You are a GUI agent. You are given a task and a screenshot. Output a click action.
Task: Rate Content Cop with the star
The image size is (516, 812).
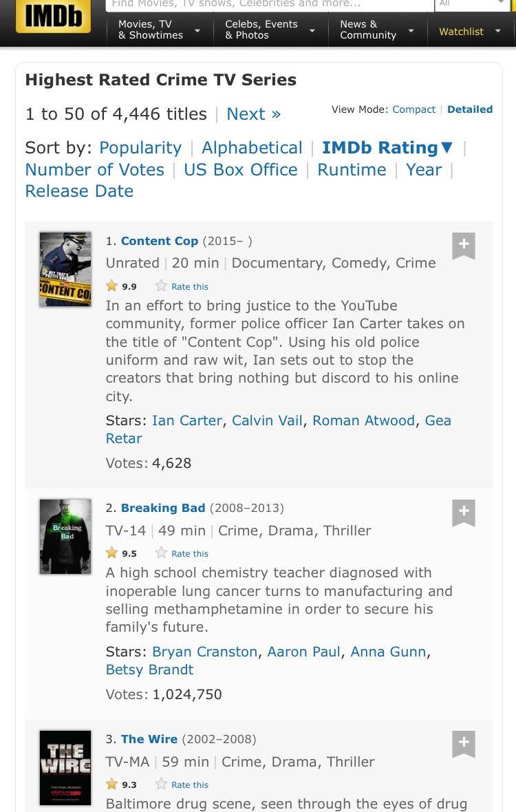point(162,286)
